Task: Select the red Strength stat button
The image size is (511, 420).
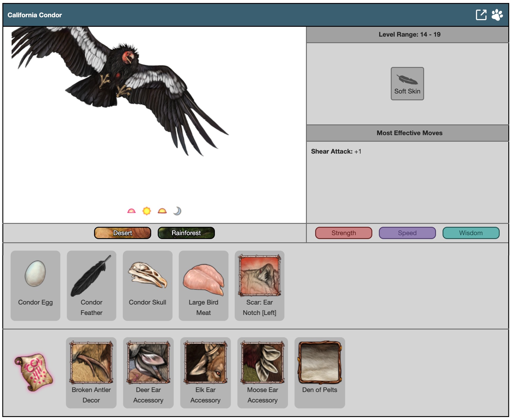Action: 343,233
